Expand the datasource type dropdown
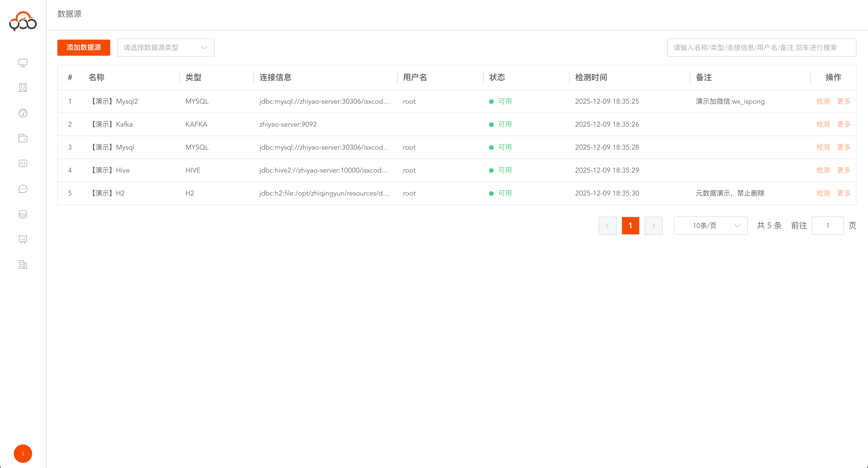Viewport: 868px width, 468px height. (x=165, y=47)
